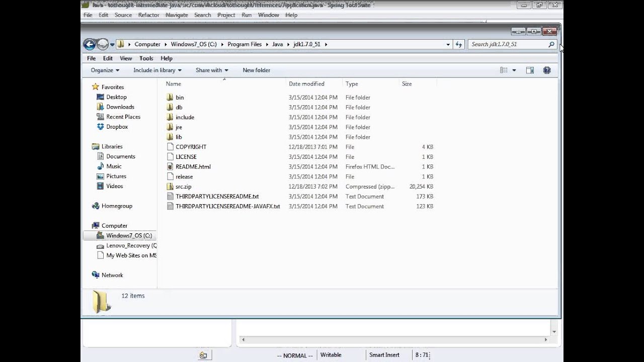
Task: Click the Explorer Forward navigation arrow
Action: pos(102,44)
